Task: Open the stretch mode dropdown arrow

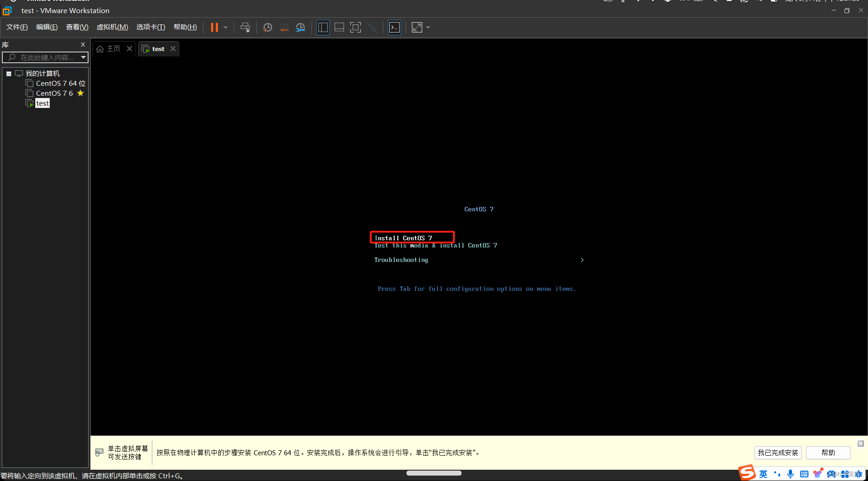Action: coord(428,28)
